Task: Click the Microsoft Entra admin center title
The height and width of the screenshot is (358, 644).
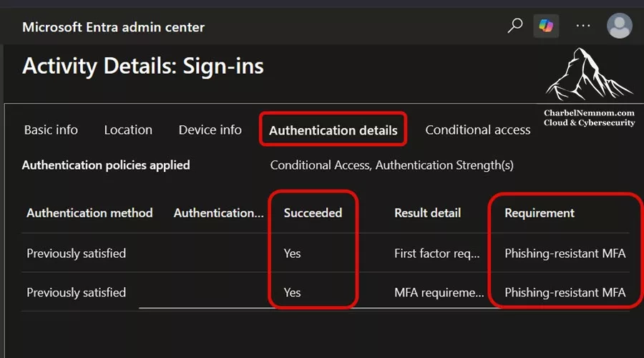Action: 113,27
